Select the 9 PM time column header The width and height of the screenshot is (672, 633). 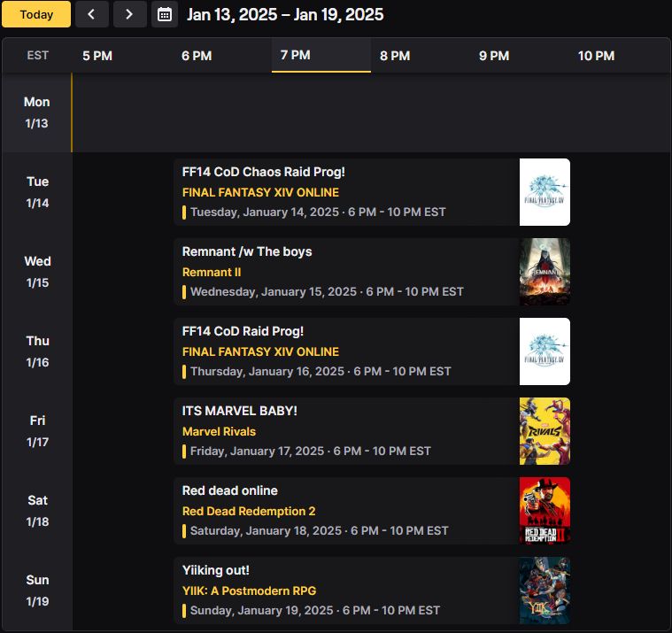[494, 56]
